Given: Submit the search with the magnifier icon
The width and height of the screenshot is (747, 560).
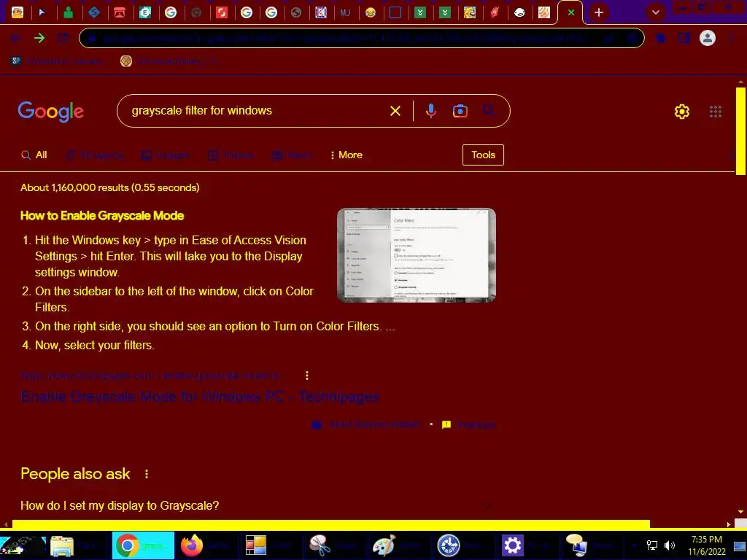Looking at the screenshot, I should [488, 111].
